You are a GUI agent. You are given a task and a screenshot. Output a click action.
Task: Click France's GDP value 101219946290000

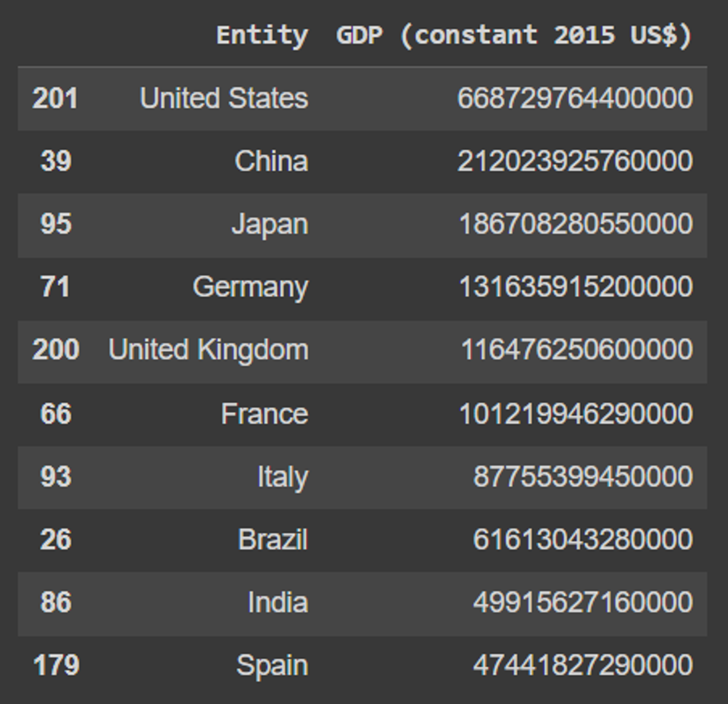pyautogui.click(x=576, y=414)
